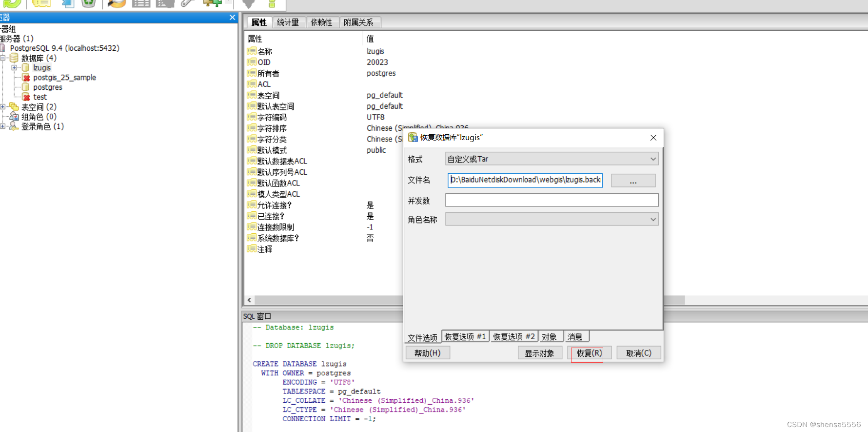868x432 pixels.
Task: Click the Drop object recycle-bin icon
Action: point(88,3)
